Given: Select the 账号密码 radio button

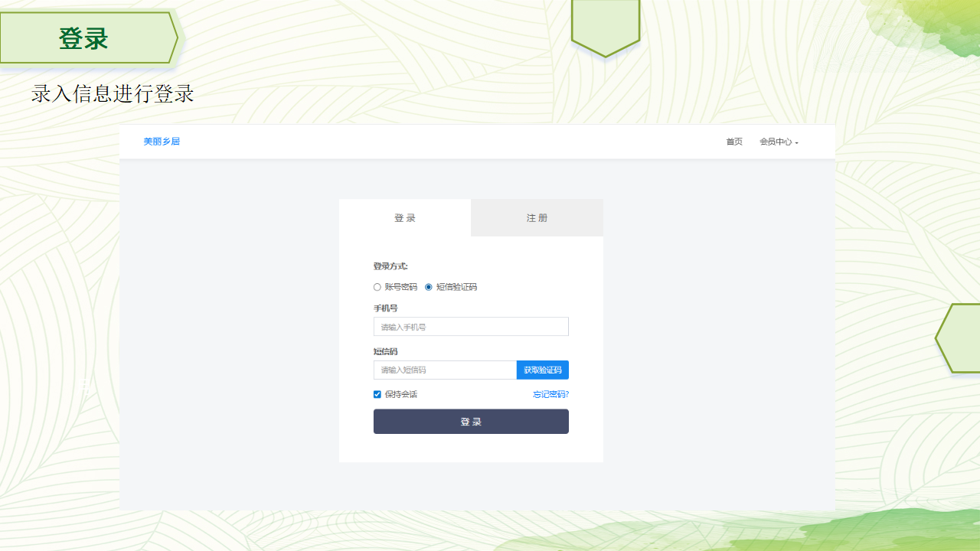Looking at the screenshot, I should [377, 287].
